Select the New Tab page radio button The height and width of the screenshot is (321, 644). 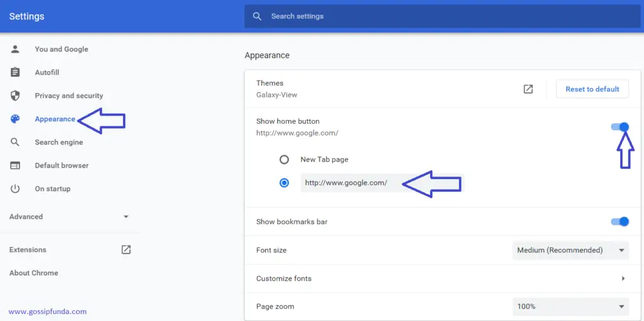click(x=284, y=160)
